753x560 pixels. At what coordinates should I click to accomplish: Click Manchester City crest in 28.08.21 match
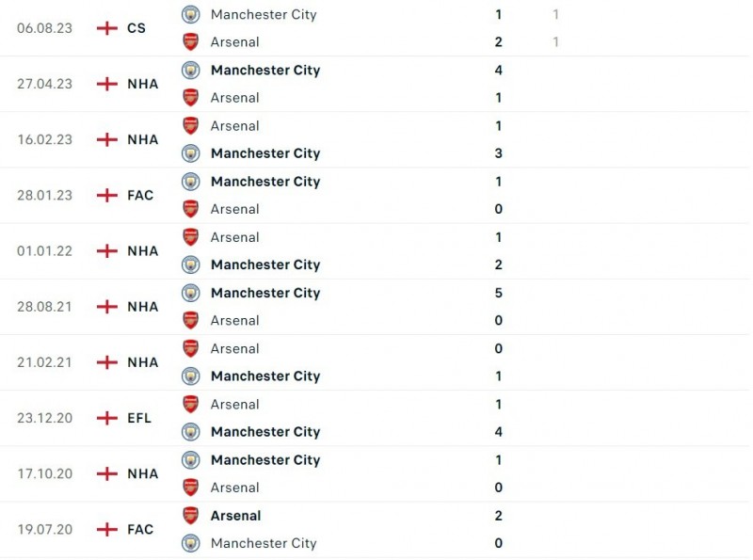tap(191, 293)
